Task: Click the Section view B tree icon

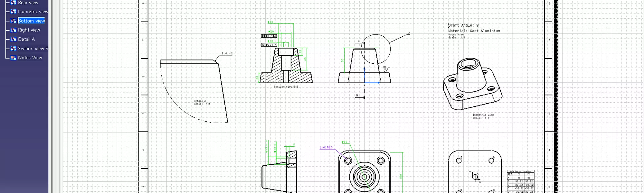Action: tap(13, 49)
